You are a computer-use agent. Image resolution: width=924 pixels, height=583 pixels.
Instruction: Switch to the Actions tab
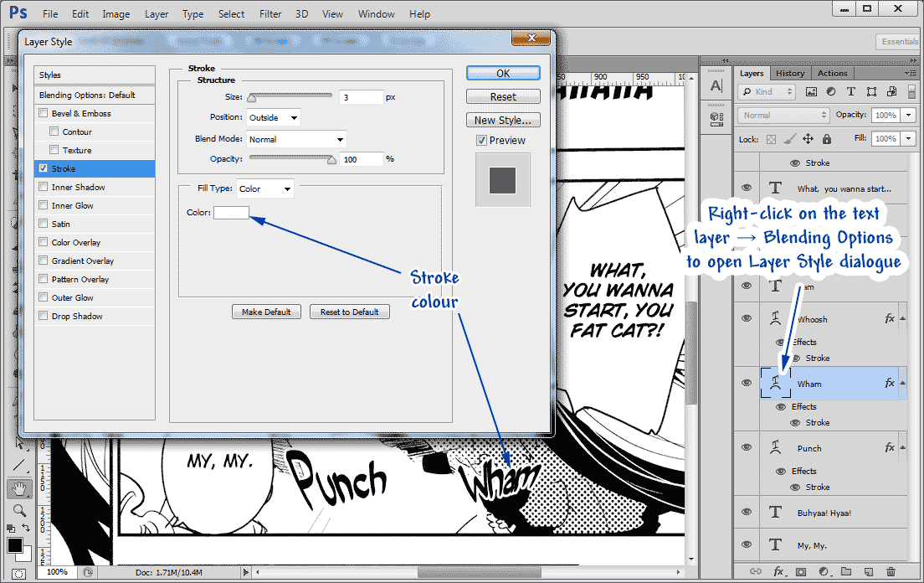833,73
